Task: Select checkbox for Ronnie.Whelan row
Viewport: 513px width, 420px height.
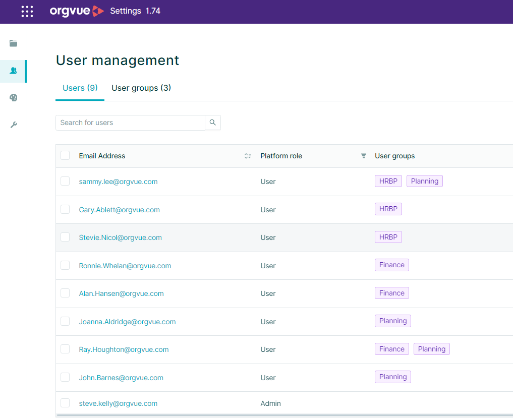Action: [x=65, y=265]
